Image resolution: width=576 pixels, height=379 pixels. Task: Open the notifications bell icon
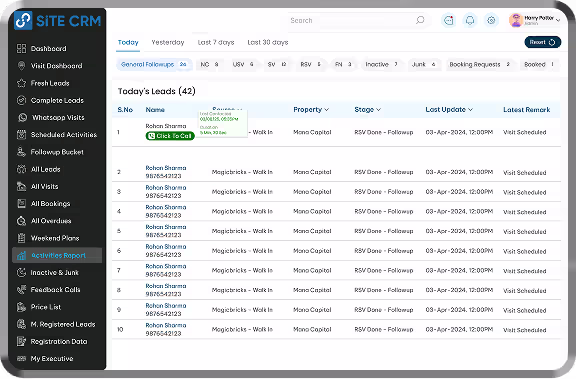[470, 21]
